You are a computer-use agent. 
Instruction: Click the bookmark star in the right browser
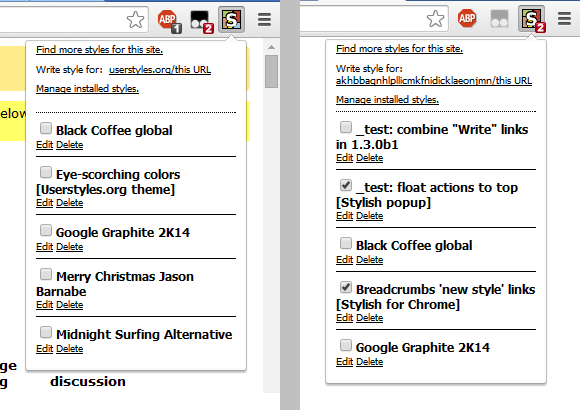click(x=435, y=19)
